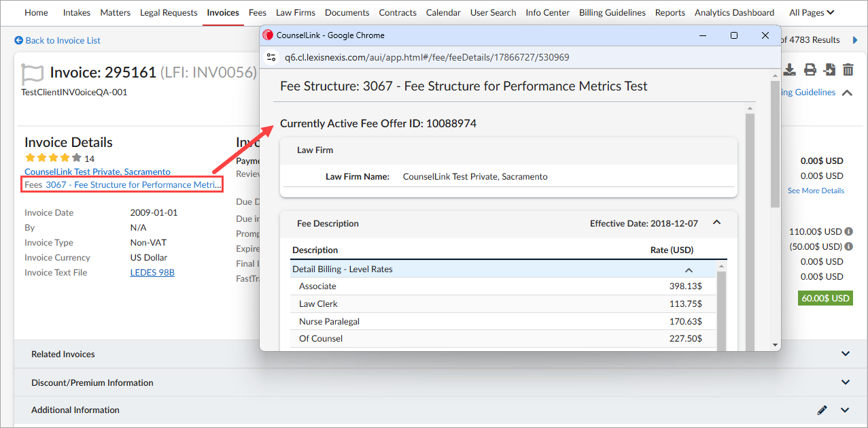Click CounselLink favicon in popup title bar

click(268, 35)
